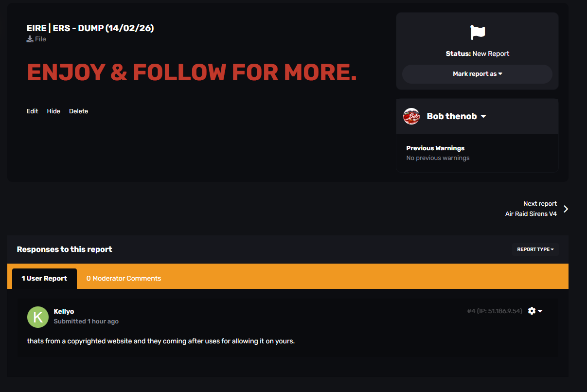The image size is (587, 392).
Task: Click Kellyo's green avatar circle
Action: (38, 317)
